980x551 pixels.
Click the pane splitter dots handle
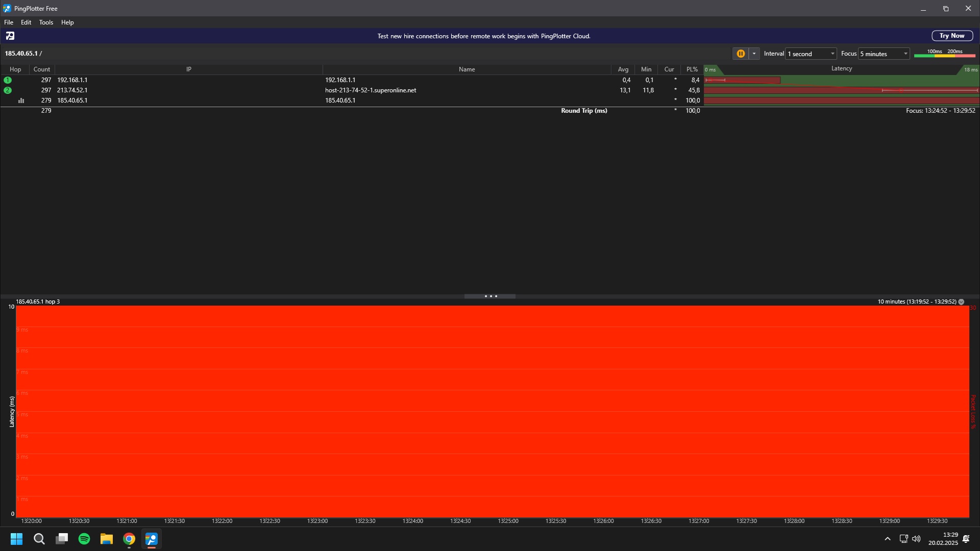[490, 296]
